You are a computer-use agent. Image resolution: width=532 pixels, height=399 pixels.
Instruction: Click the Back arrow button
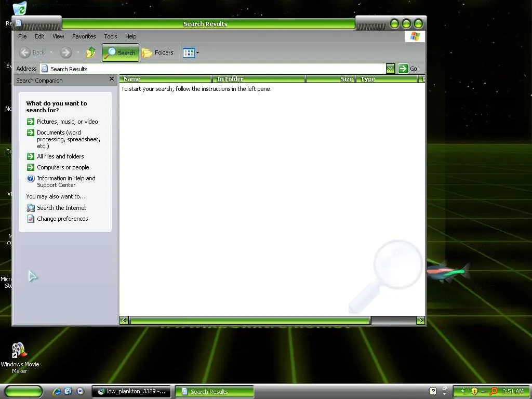(25, 52)
